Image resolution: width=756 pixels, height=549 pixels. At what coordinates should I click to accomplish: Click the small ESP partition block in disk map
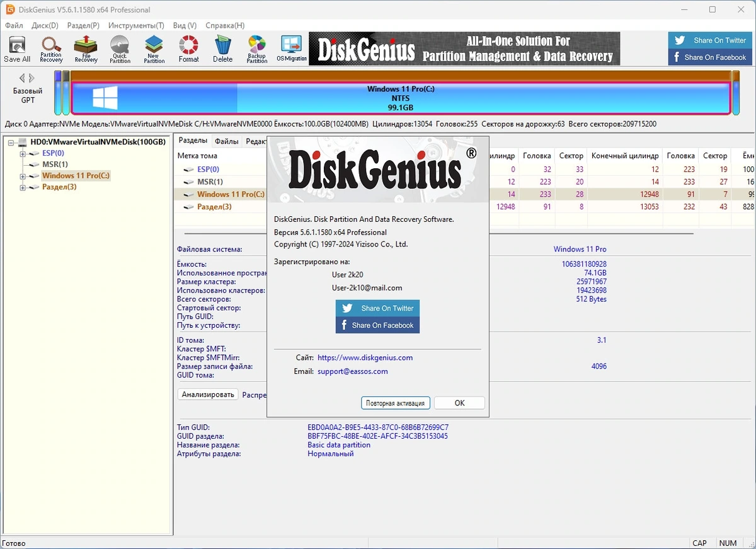[58, 93]
